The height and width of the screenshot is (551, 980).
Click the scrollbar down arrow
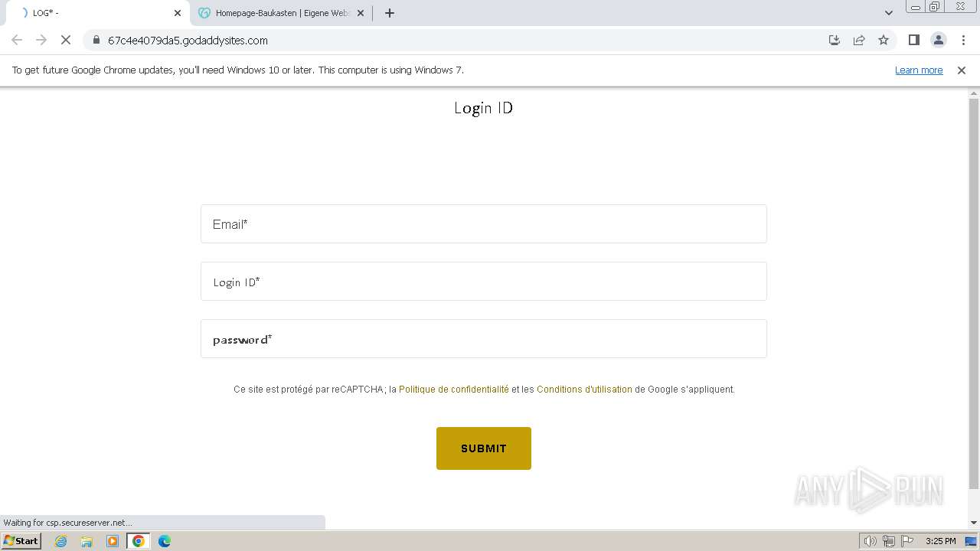tap(974, 523)
